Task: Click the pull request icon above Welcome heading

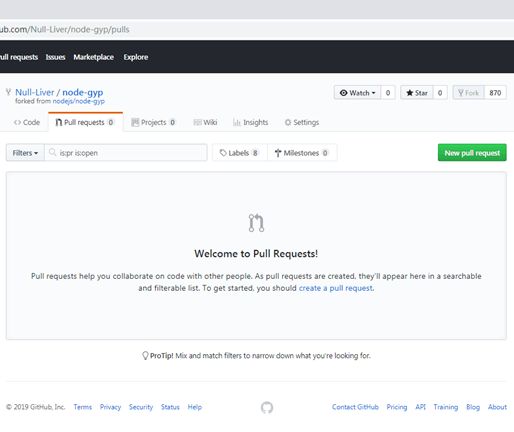Action: coord(256,223)
